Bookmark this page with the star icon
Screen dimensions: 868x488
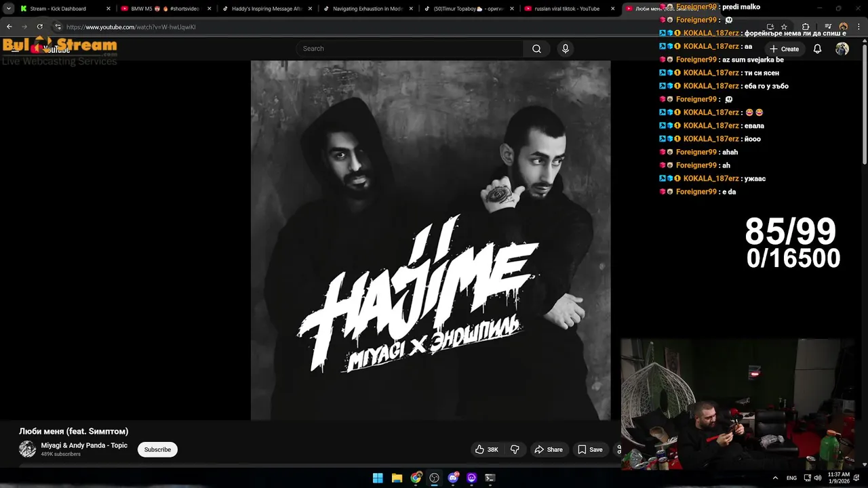[784, 27]
